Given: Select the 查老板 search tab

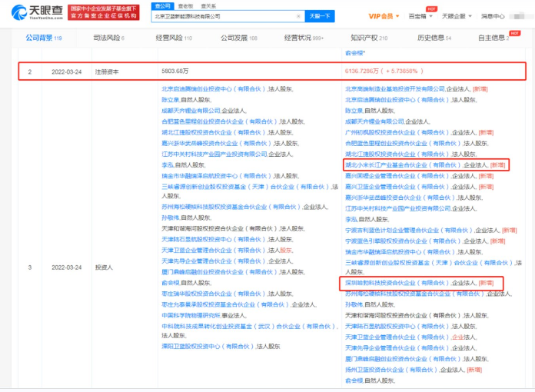Looking at the screenshot, I should (184, 5).
